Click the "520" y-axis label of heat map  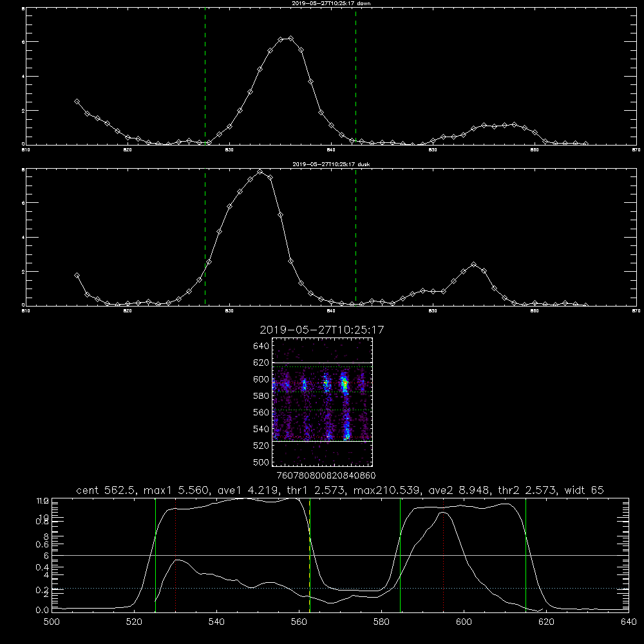(261, 446)
